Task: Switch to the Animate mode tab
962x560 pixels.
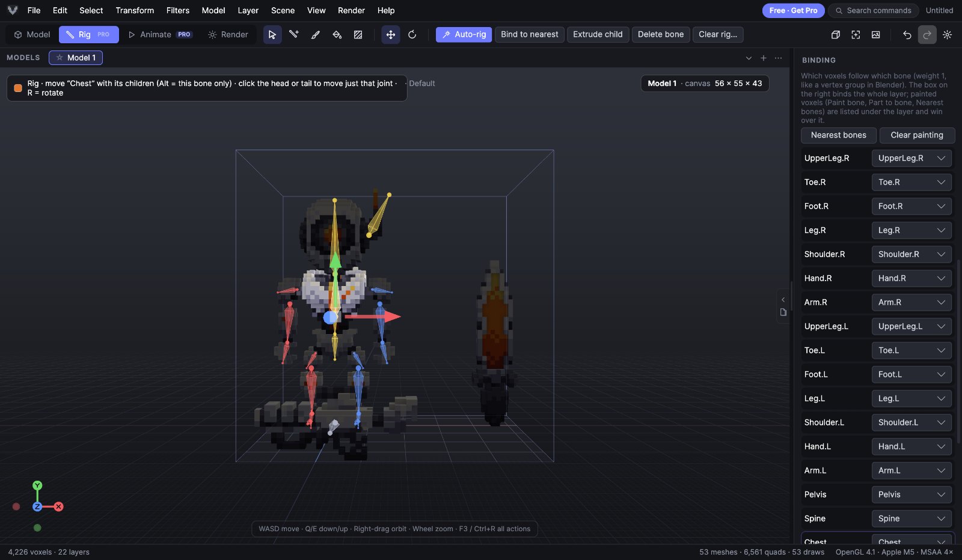Action: 160,35
